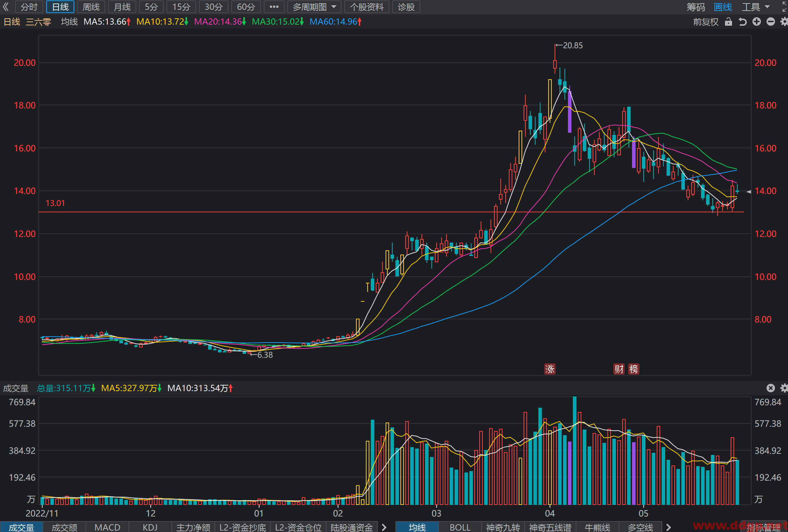Viewport: 788px width, 532px height.
Task: Open 个股资料 stock info
Action: tap(367, 7)
